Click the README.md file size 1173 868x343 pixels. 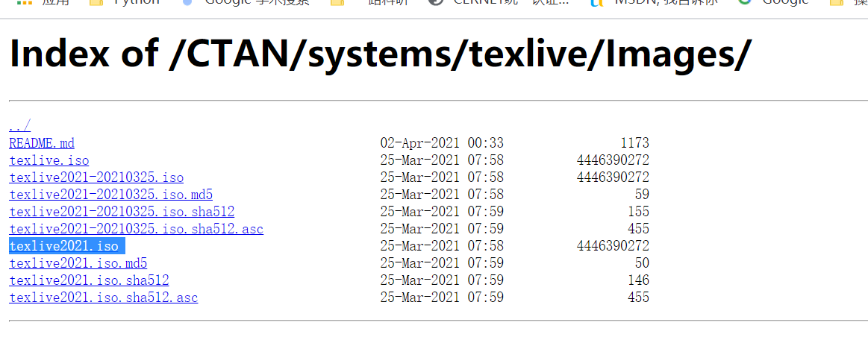coord(634,143)
